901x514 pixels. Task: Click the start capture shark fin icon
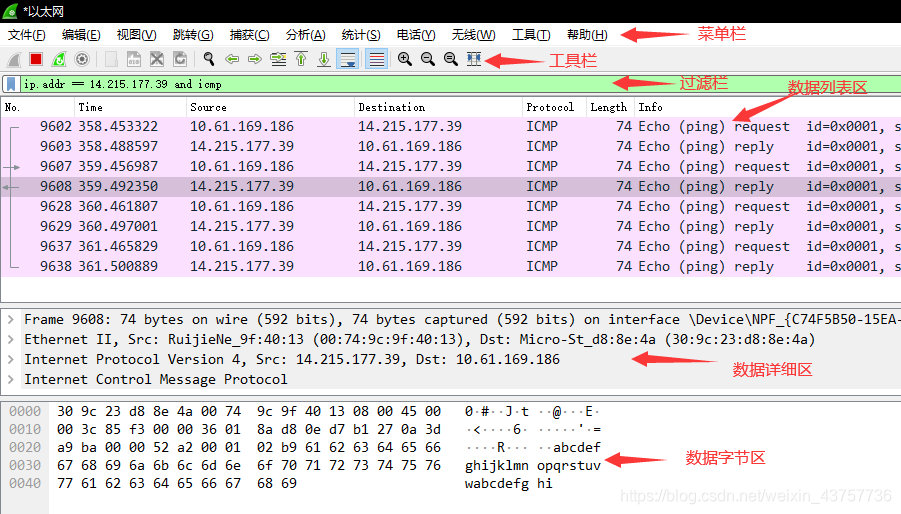click(x=14, y=59)
